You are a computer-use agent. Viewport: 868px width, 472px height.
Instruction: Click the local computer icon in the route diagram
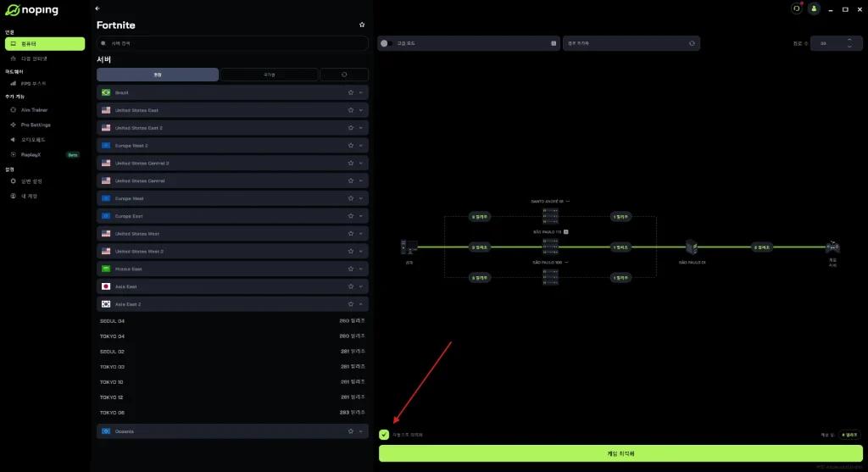pyautogui.click(x=409, y=247)
